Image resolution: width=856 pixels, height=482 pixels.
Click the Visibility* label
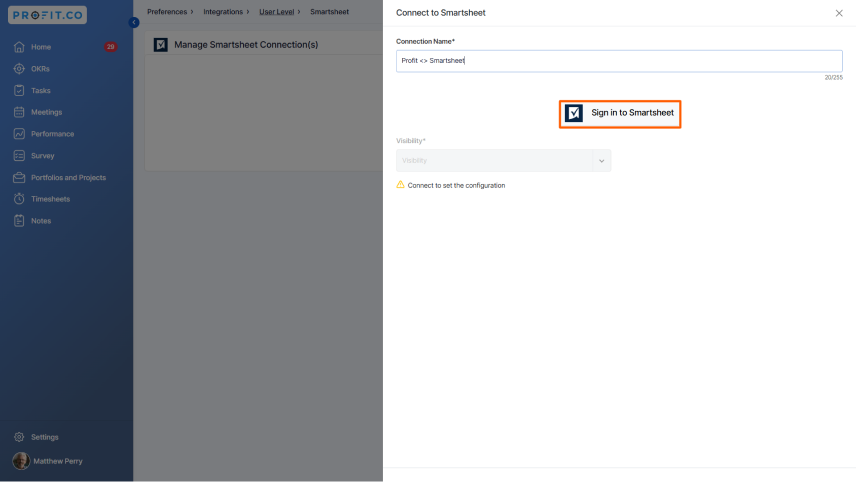pos(411,140)
